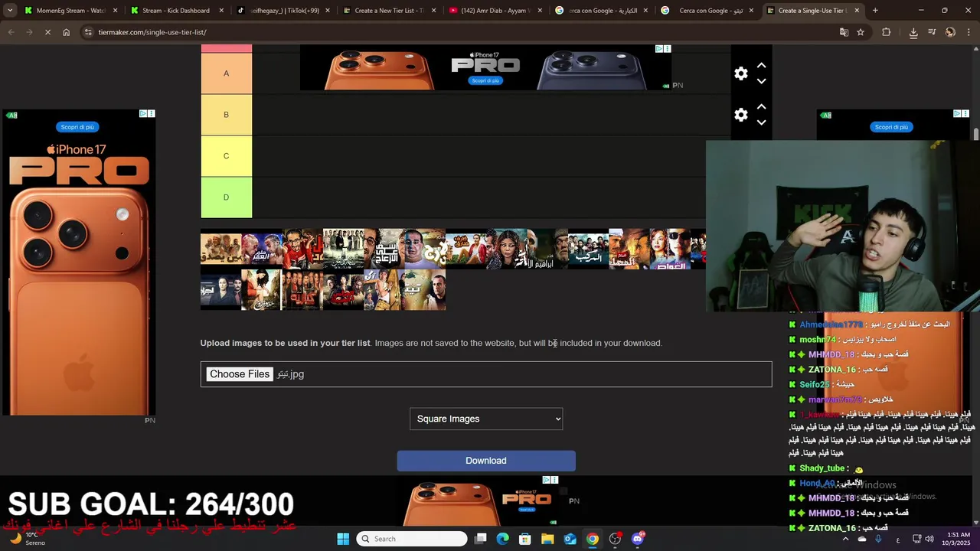Click Scopri di più in left ad
The image size is (980, 551).
pyautogui.click(x=77, y=127)
